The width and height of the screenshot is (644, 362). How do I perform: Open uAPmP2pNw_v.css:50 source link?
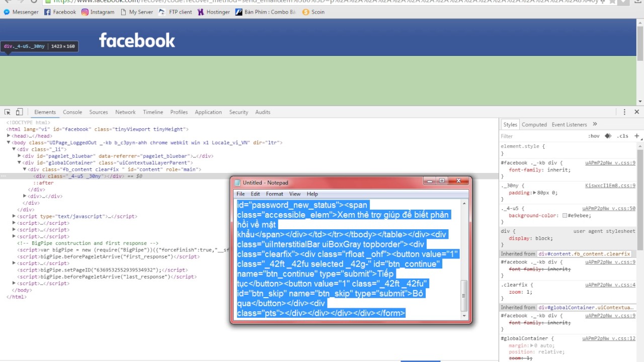tap(609, 208)
